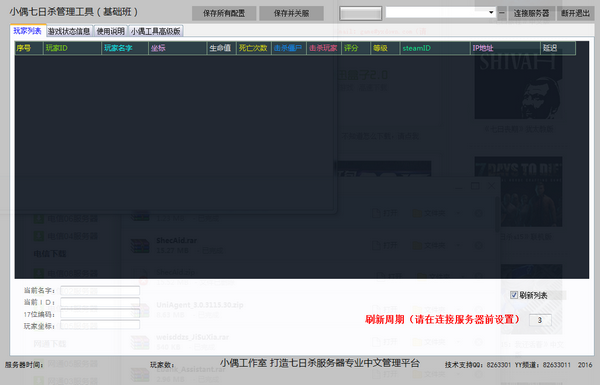Viewport: 600px width, 385px height.
Task: Click the blank button beside the server combo box
Action: 360,13
